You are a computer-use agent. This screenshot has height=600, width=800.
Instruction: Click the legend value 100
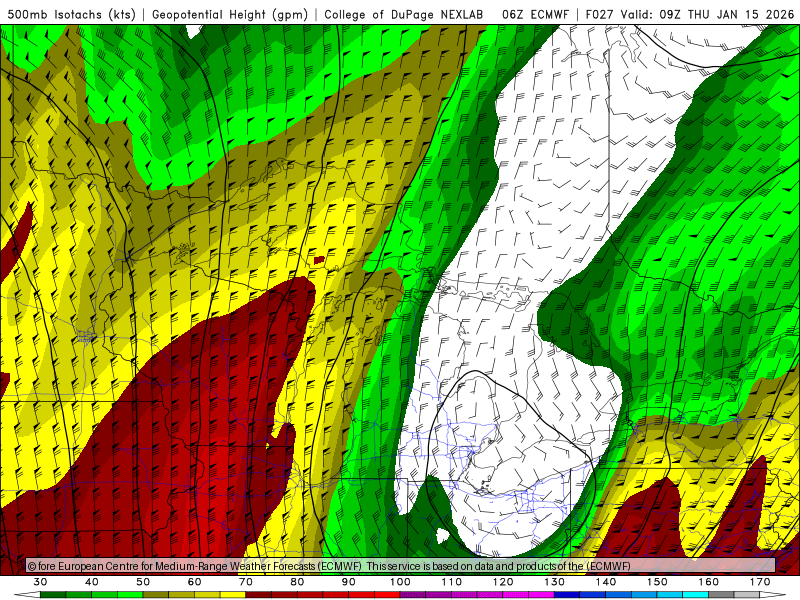[401, 582]
